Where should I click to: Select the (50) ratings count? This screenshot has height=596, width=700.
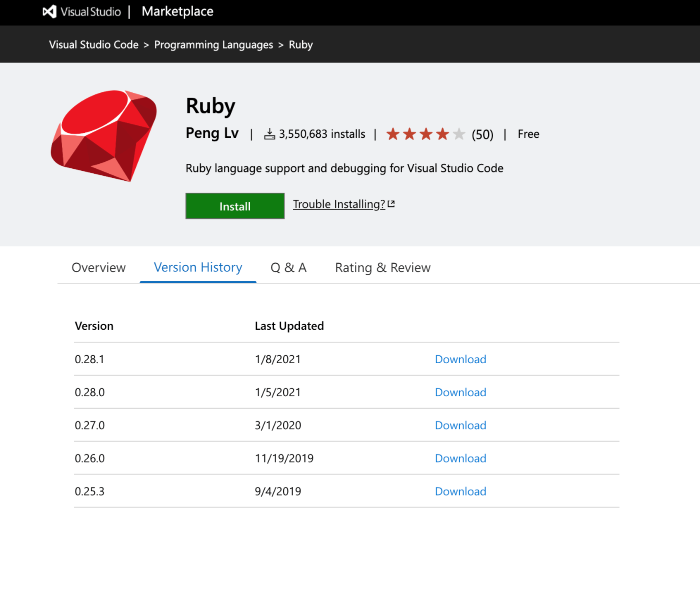[x=481, y=134]
